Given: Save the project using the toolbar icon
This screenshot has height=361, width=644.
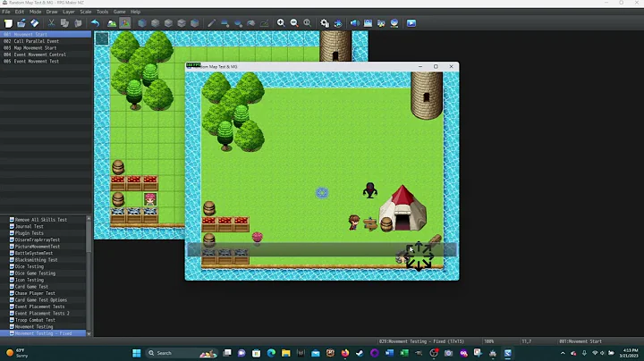Looking at the screenshot, I should (35, 23).
